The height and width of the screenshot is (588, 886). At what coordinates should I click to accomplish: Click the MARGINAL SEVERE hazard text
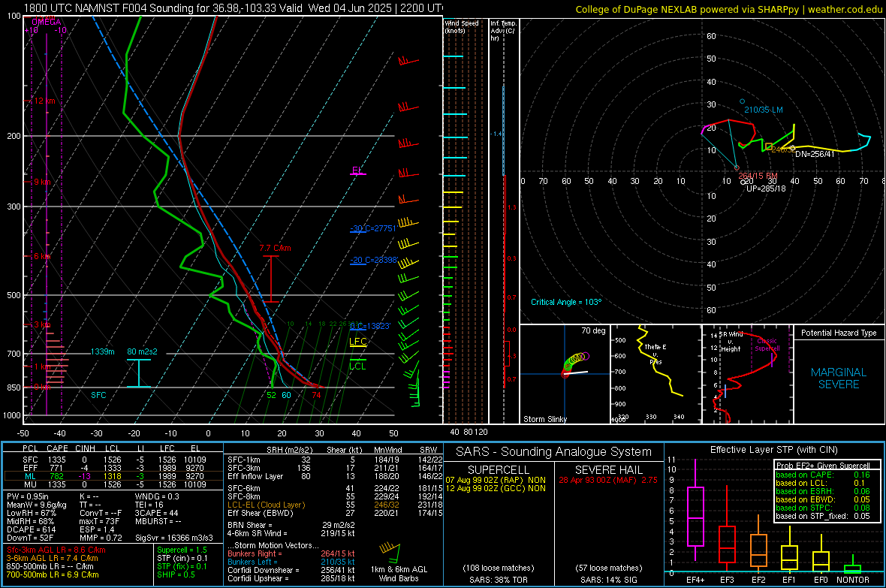coord(839,378)
